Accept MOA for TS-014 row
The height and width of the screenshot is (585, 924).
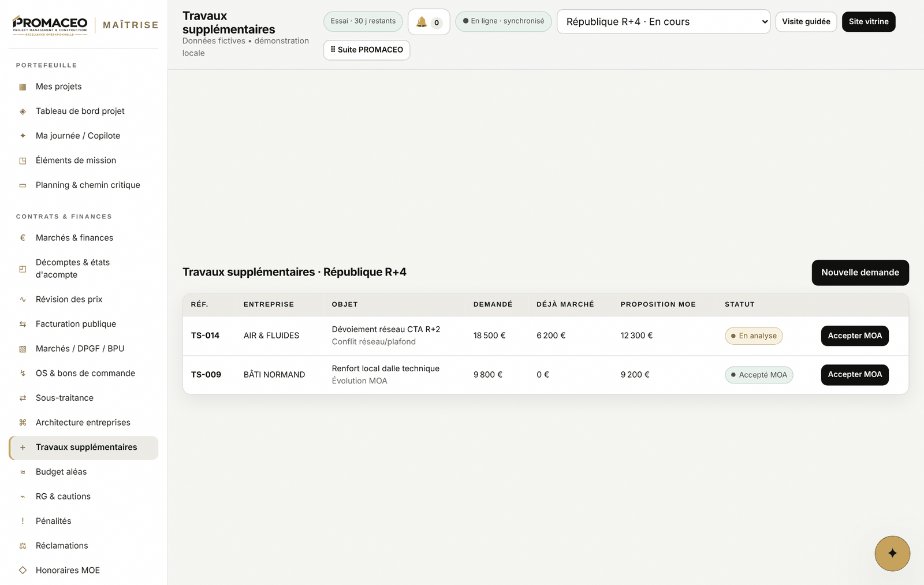click(x=855, y=336)
